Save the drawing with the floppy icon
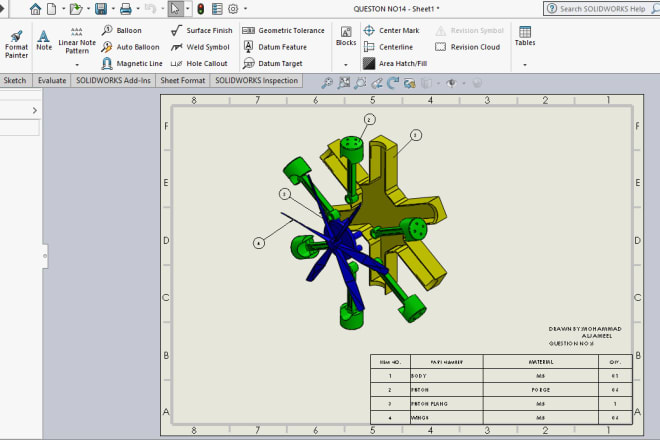The image size is (660, 440). [101, 9]
